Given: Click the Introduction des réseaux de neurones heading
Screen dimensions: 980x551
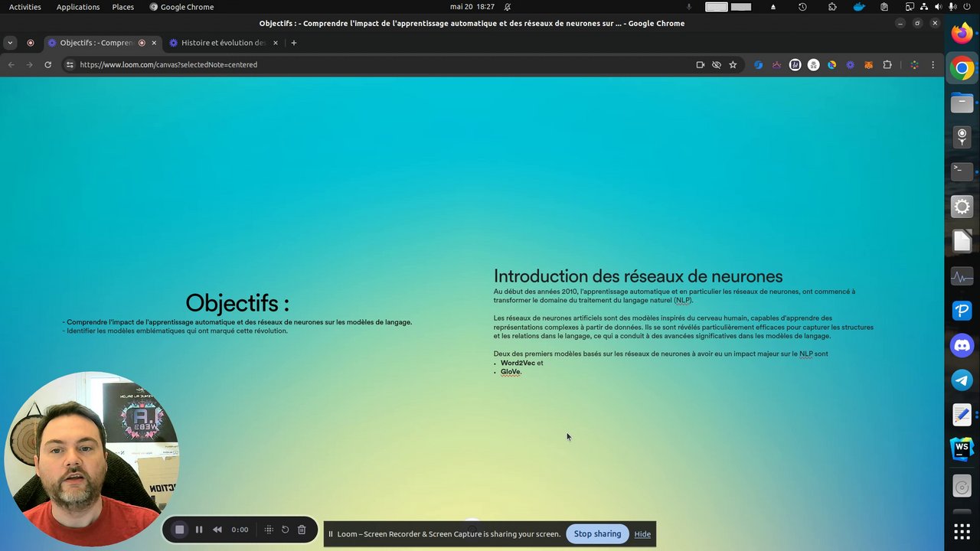Looking at the screenshot, I should point(638,276).
